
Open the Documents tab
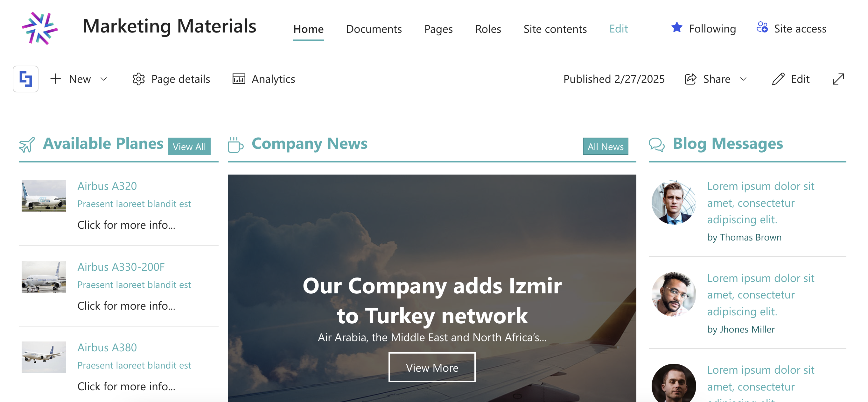tap(374, 29)
